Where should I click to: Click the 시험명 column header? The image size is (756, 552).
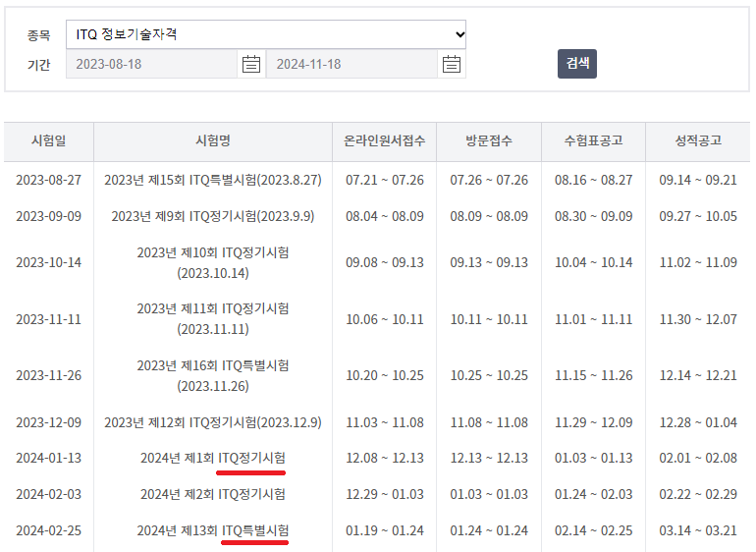213,140
